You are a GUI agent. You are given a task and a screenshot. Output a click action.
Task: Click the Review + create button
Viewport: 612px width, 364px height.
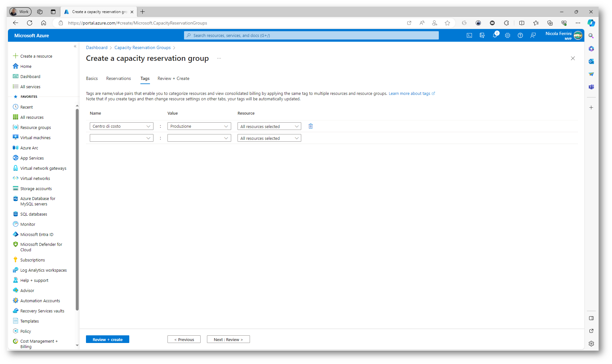[x=107, y=339]
